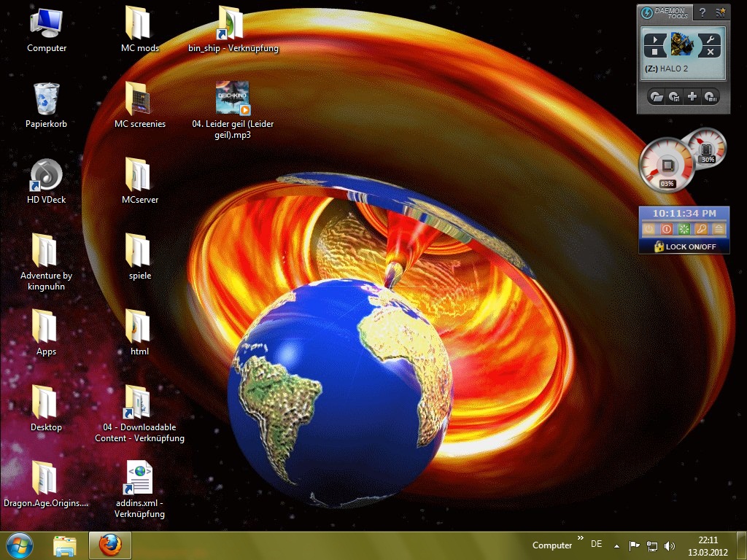Click the speaker volume tray icon
Viewport: 747px width, 560px height.
(x=670, y=545)
